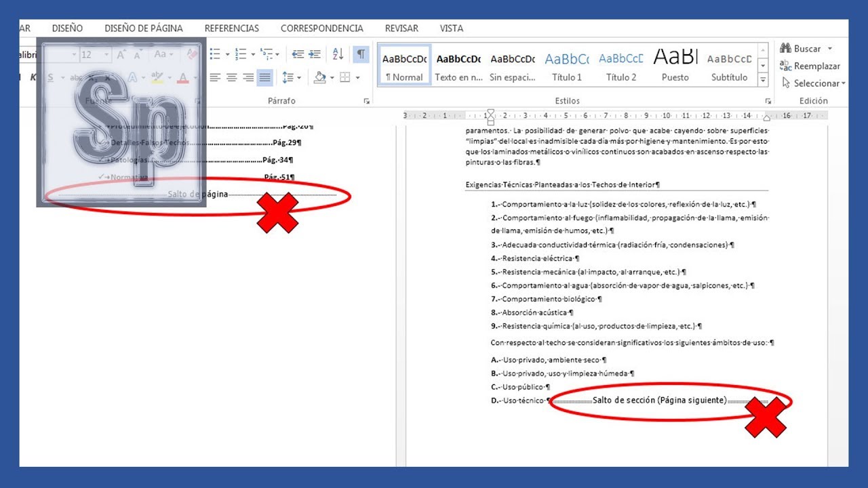Open Estilos pane launcher

pos(768,101)
